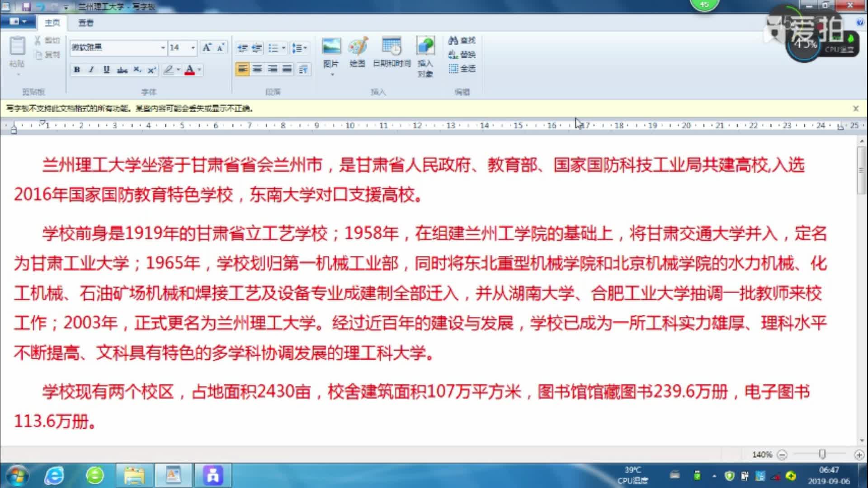Toggle Strikethrough formatting
This screenshot has width=868, height=488.
click(122, 70)
